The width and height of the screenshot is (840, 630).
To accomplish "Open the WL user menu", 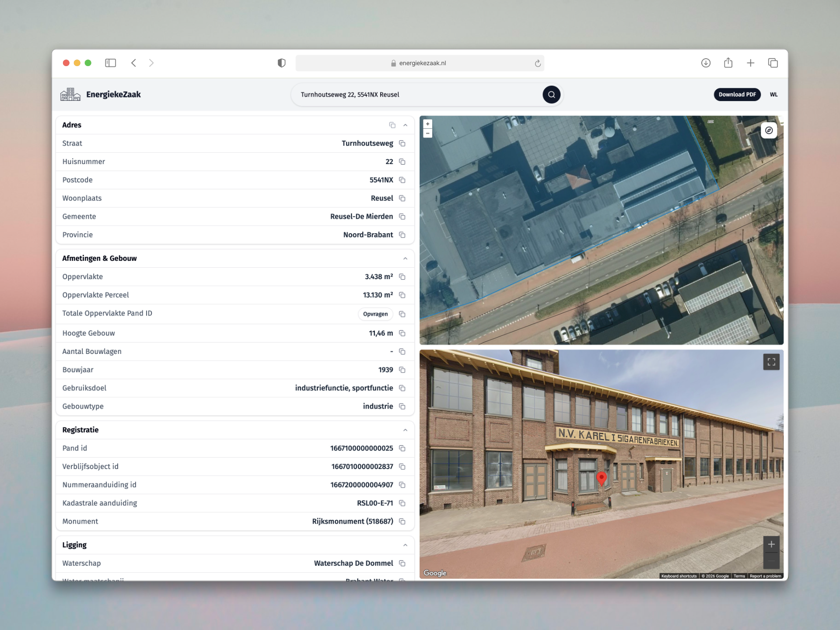I will tap(773, 94).
